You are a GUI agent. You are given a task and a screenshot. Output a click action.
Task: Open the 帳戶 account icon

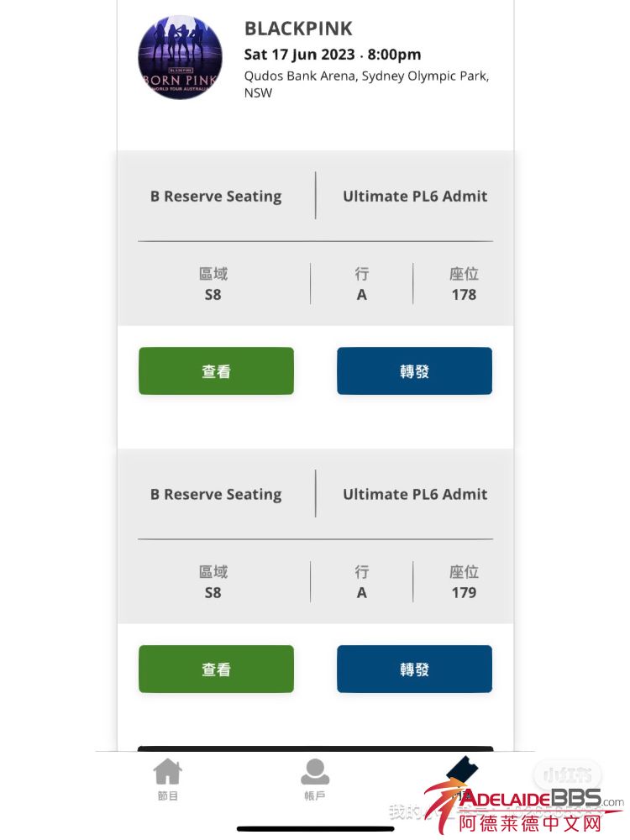point(315,780)
